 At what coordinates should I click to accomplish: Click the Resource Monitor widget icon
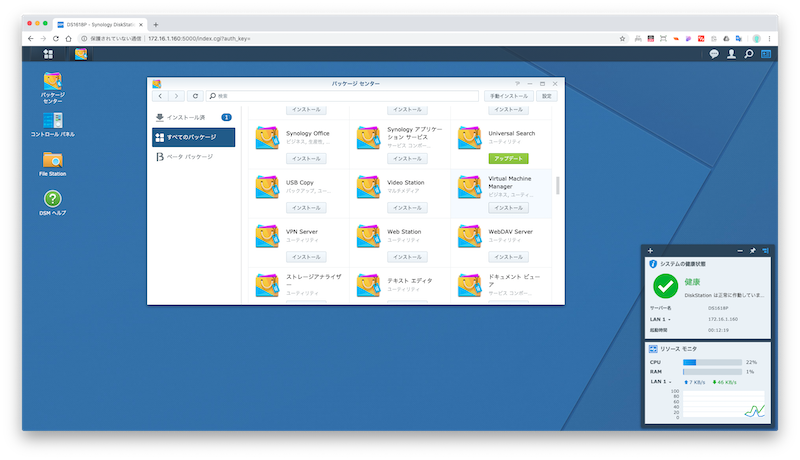tap(653, 349)
